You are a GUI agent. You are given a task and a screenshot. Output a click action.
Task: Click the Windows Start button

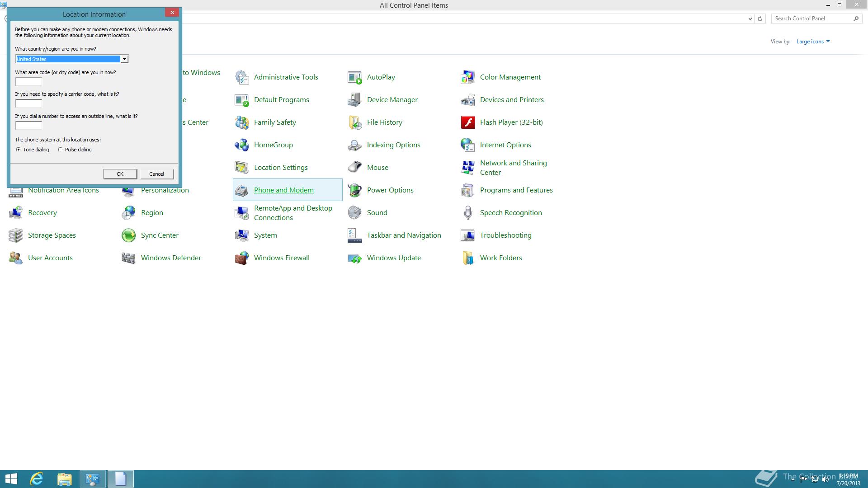[x=11, y=479]
